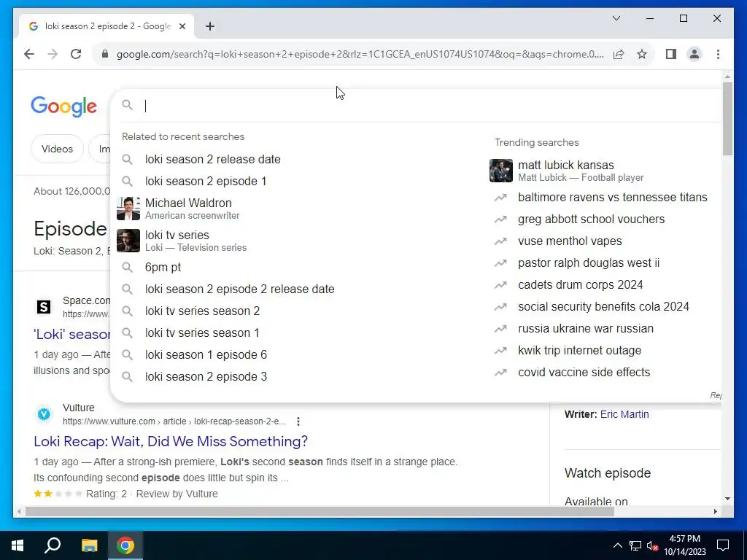Click the network tray icon
The height and width of the screenshot is (560, 747).
pos(635,545)
